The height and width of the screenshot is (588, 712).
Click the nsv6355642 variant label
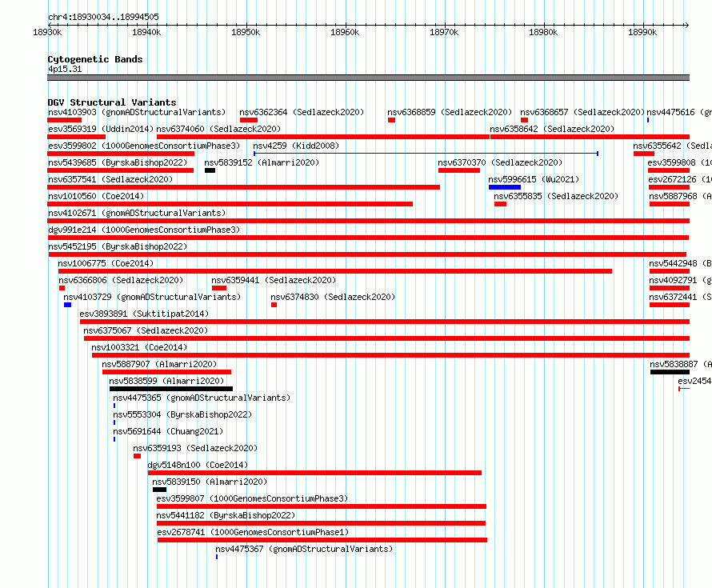[x=673, y=146]
